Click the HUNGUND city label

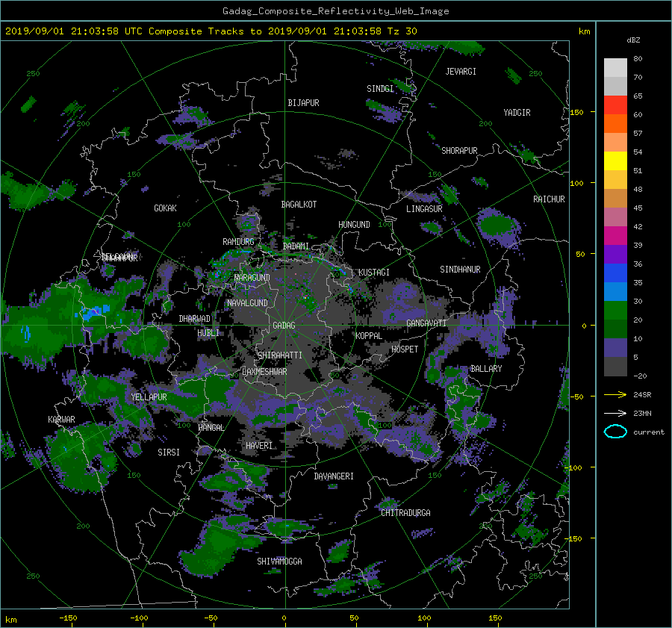coord(354,225)
